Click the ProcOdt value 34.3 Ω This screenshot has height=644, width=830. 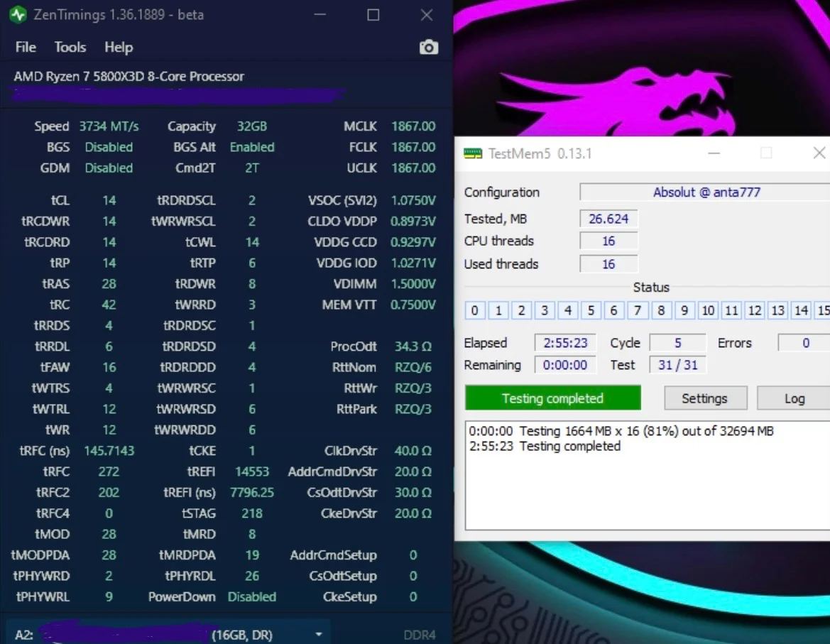click(413, 346)
